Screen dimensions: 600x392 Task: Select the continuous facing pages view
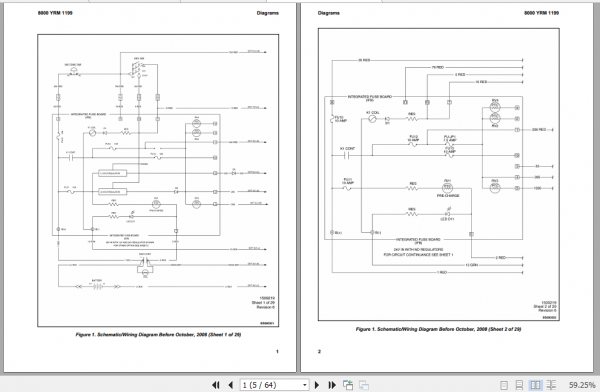pyautogui.click(x=551, y=385)
